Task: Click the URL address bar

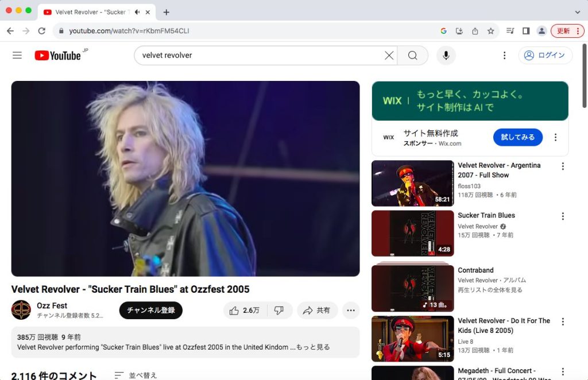Action: pyautogui.click(x=247, y=31)
